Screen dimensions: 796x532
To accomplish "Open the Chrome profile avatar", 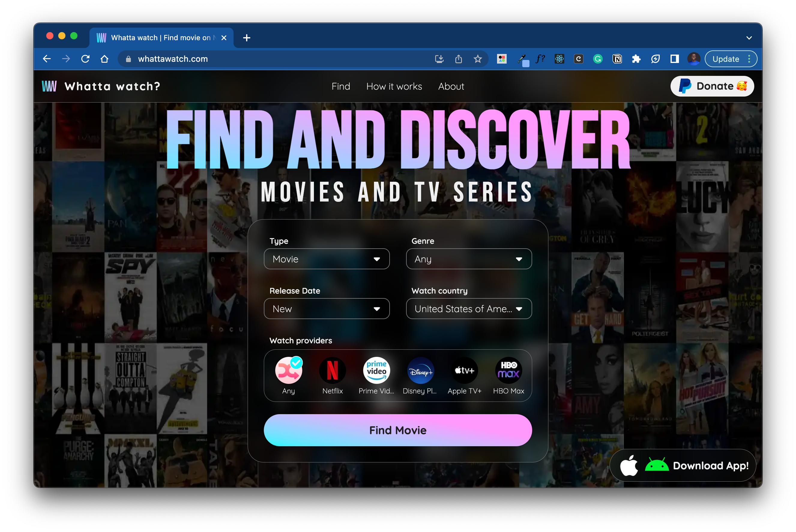I will (693, 59).
